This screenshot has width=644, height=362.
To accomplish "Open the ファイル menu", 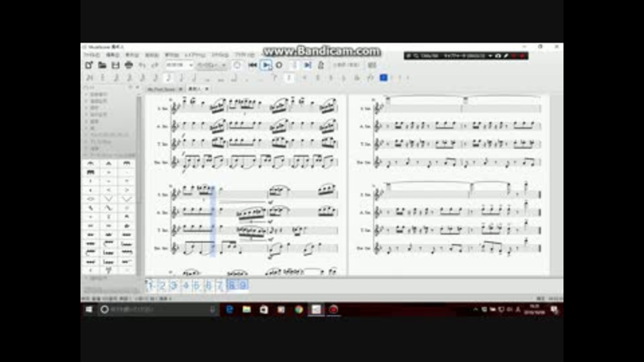I will [x=91, y=55].
